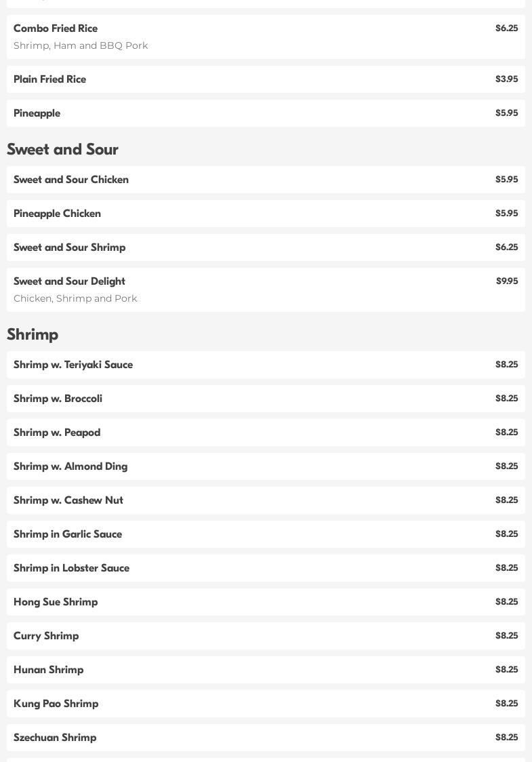532x762 pixels.
Task: Click the Sweet and Sour section heading
Action: tap(62, 149)
